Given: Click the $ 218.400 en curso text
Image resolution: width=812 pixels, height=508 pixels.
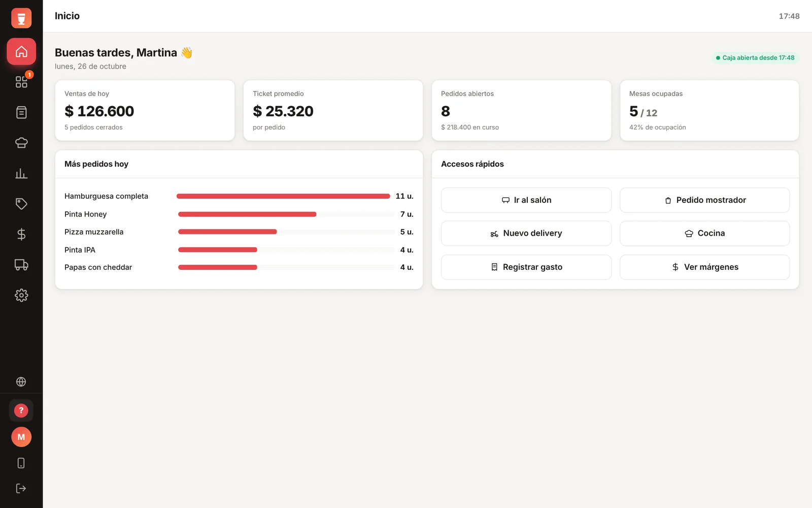Looking at the screenshot, I should pos(470,128).
